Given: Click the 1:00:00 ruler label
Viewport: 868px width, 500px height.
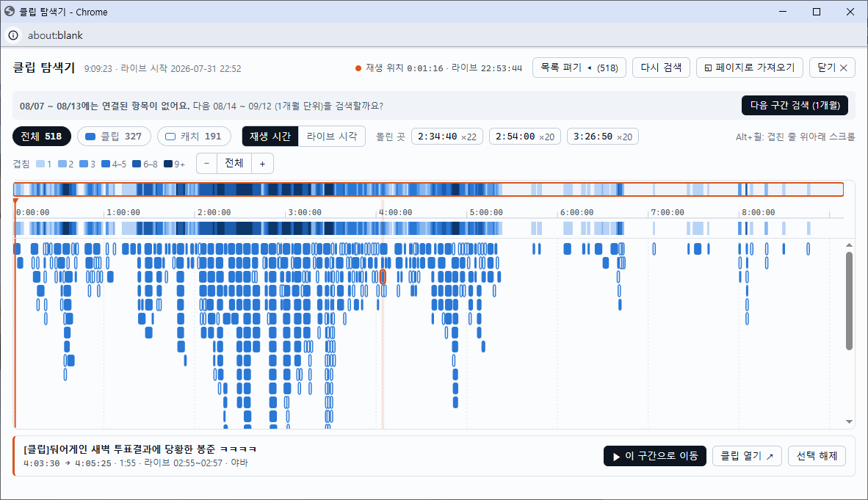Looking at the screenshot, I should pyautogui.click(x=123, y=213).
